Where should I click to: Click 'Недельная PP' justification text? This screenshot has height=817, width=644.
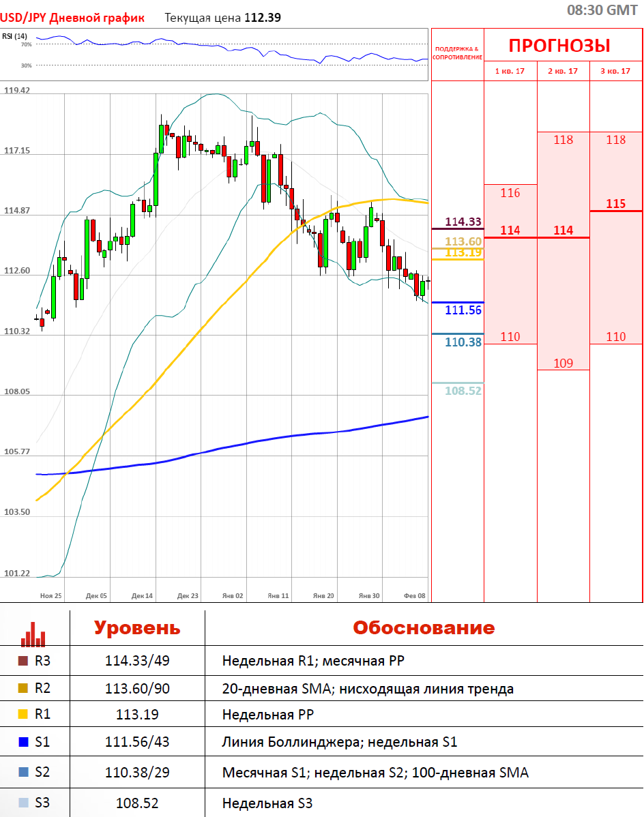268,714
